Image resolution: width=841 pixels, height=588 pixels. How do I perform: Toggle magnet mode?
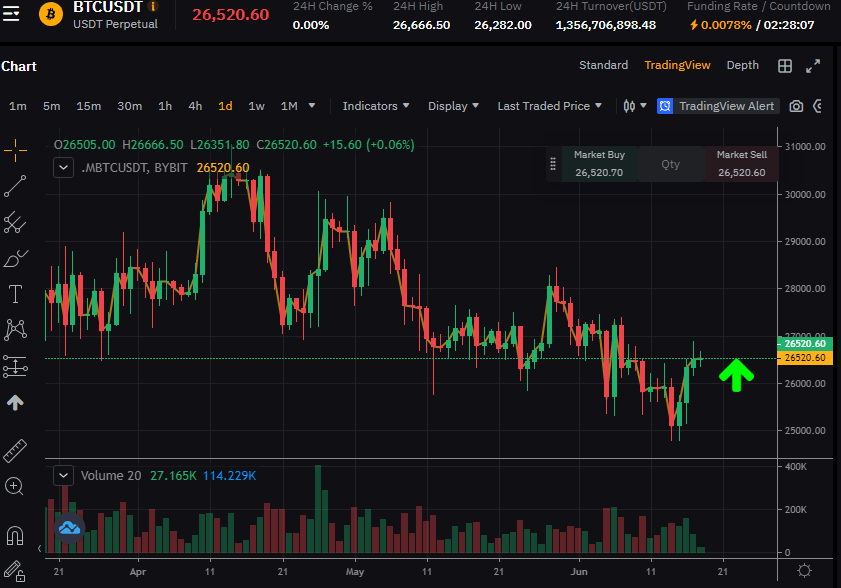click(15, 535)
